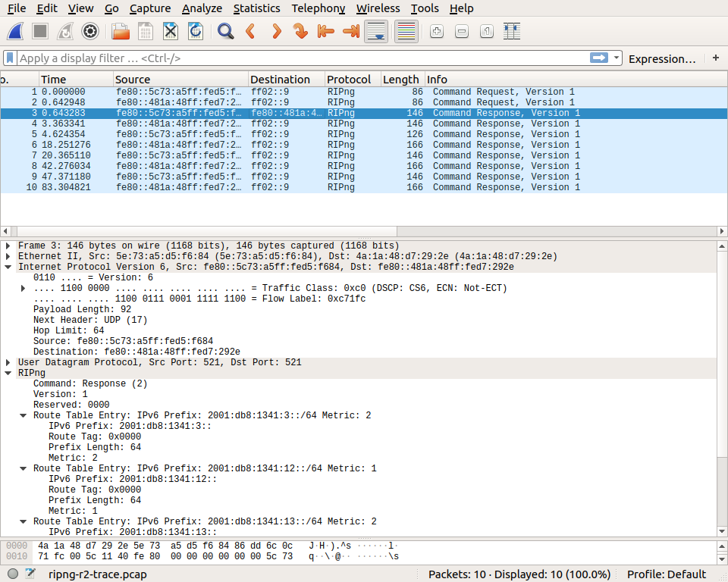Image resolution: width=728 pixels, height=582 pixels.
Task: Select the Hop Limit: 64 field
Action: (x=69, y=330)
